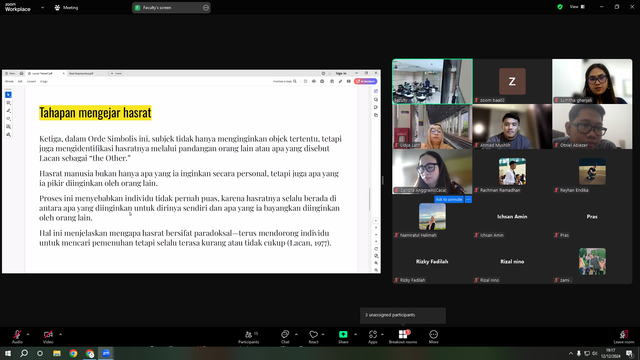Image resolution: width=640 pixels, height=360 pixels.
Task: Open options icon on Faculty's screen pill
Action: (x=206, y=7)
